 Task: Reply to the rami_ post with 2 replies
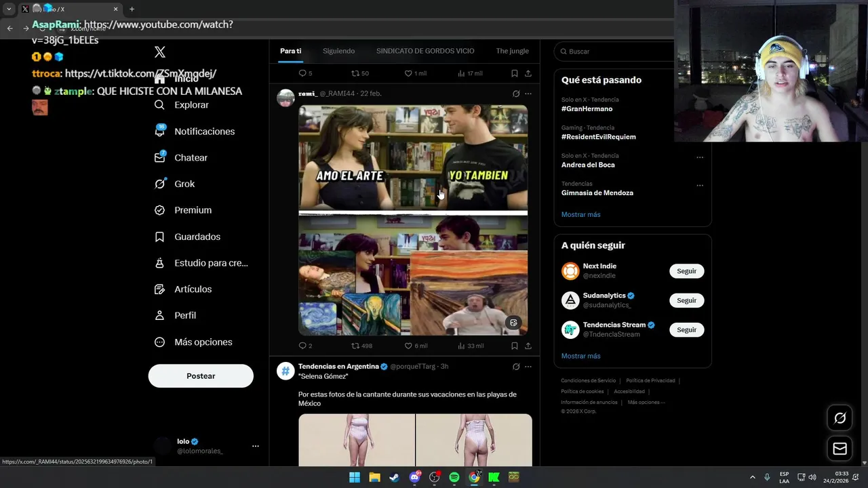pos(305,346)
